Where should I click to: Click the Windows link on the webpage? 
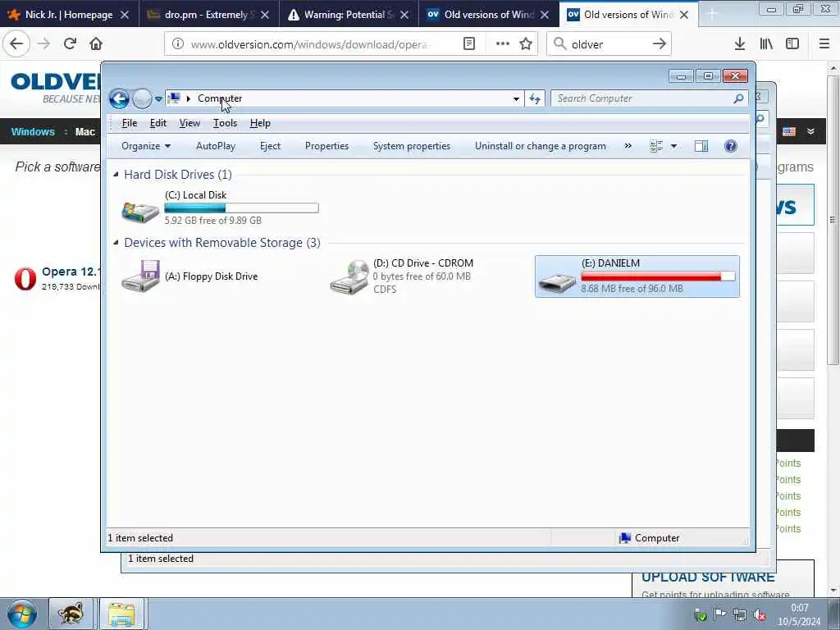(33, 132)
